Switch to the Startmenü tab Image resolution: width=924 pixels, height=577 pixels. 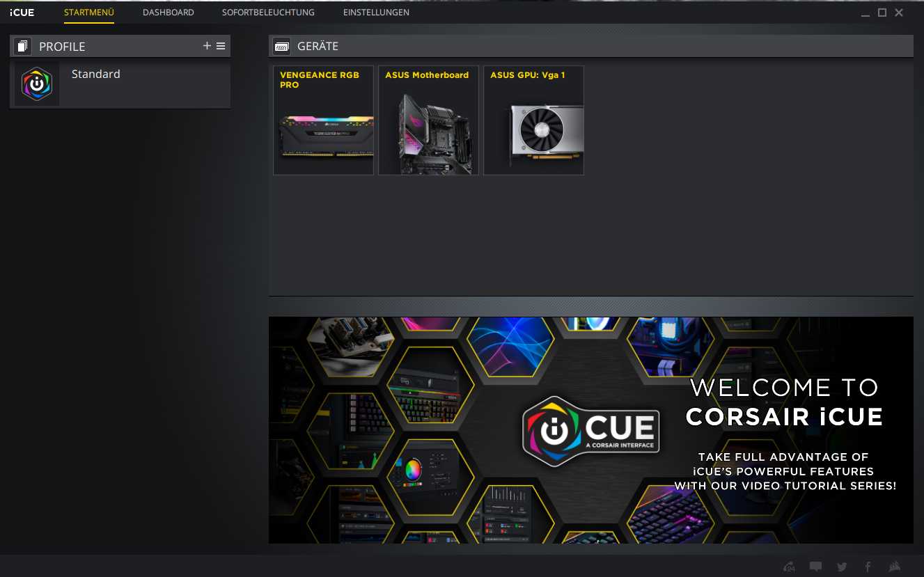pos(88,13)
